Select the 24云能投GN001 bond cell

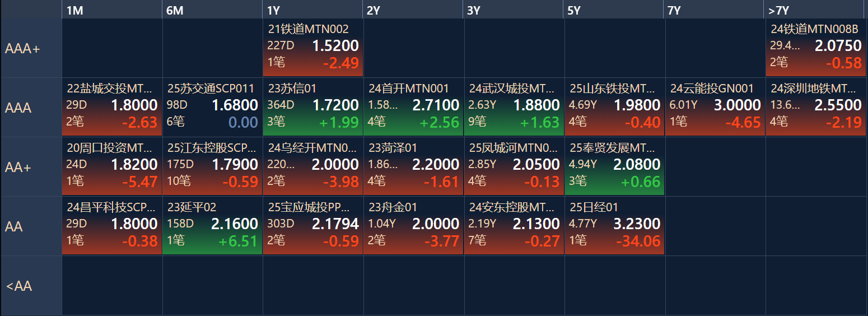[x=715, y=108]
